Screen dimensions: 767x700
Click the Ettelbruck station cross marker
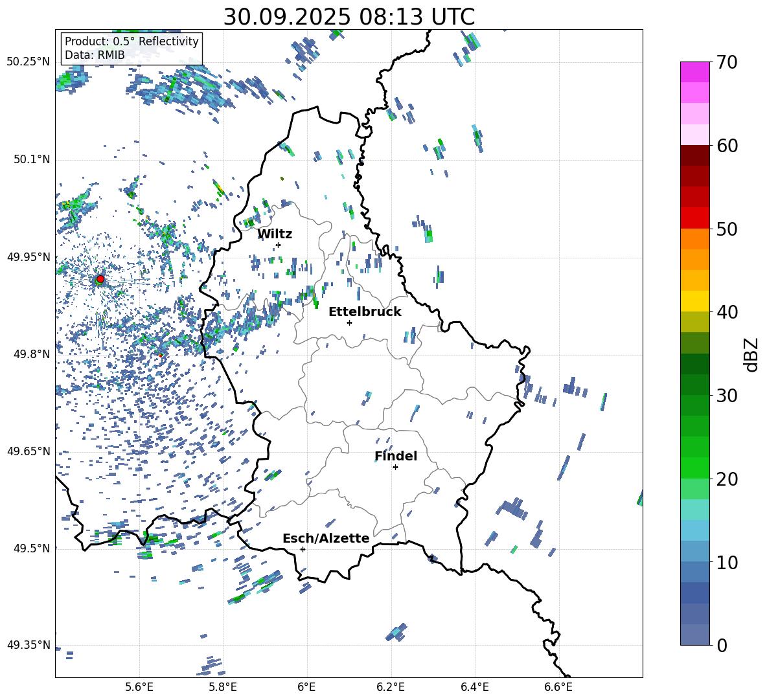point(349,322)
